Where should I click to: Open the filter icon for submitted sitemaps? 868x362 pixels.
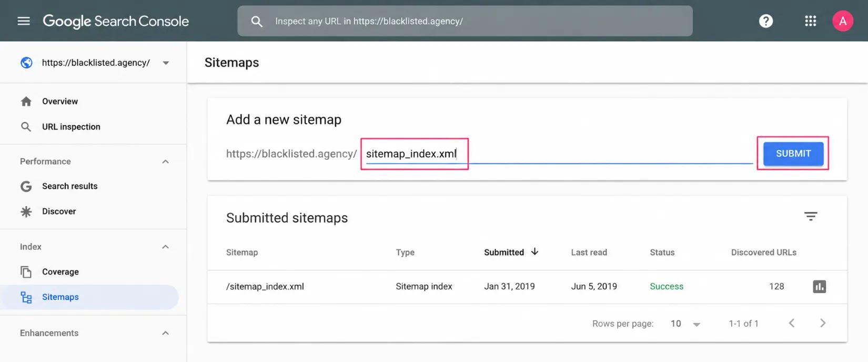(811, 216)
